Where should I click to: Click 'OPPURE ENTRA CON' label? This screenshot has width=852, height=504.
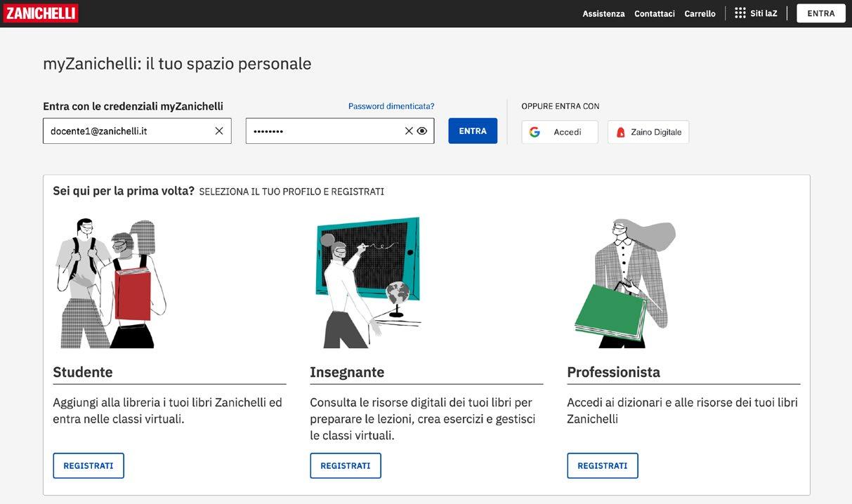(561, 107)
